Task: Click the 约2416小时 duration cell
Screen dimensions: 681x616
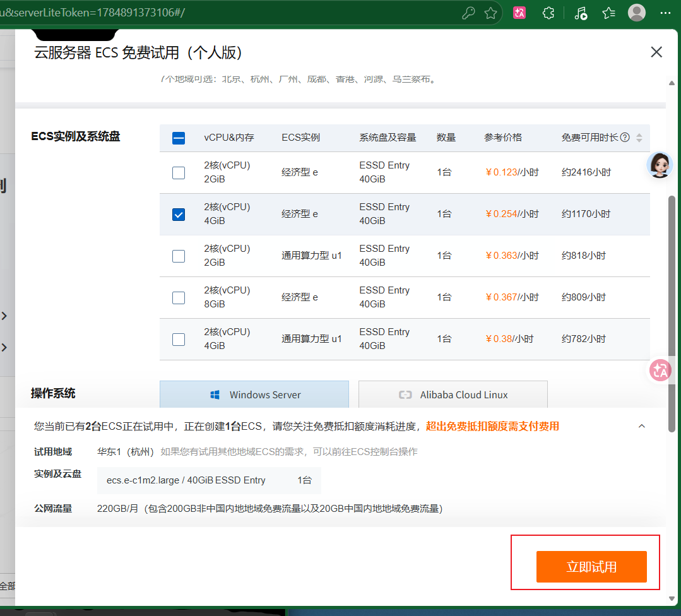Action: point(586,172)
